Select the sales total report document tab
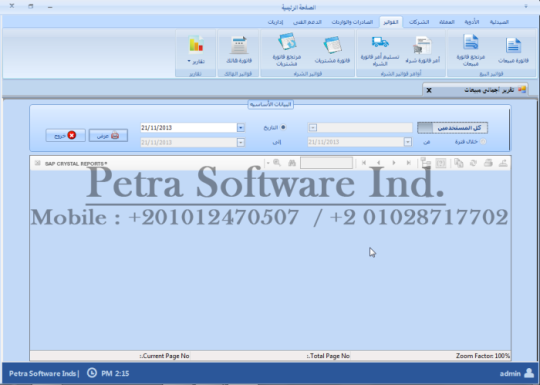This screenshot has height=385, width=540. point(475,90)
